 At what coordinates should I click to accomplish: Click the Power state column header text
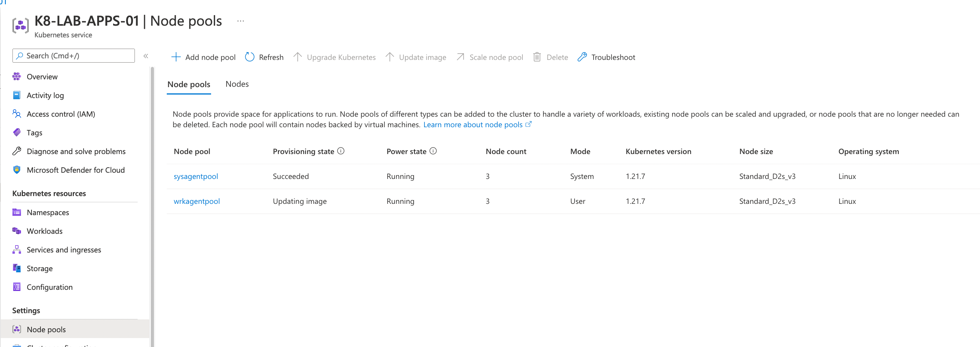click(406, 151)
